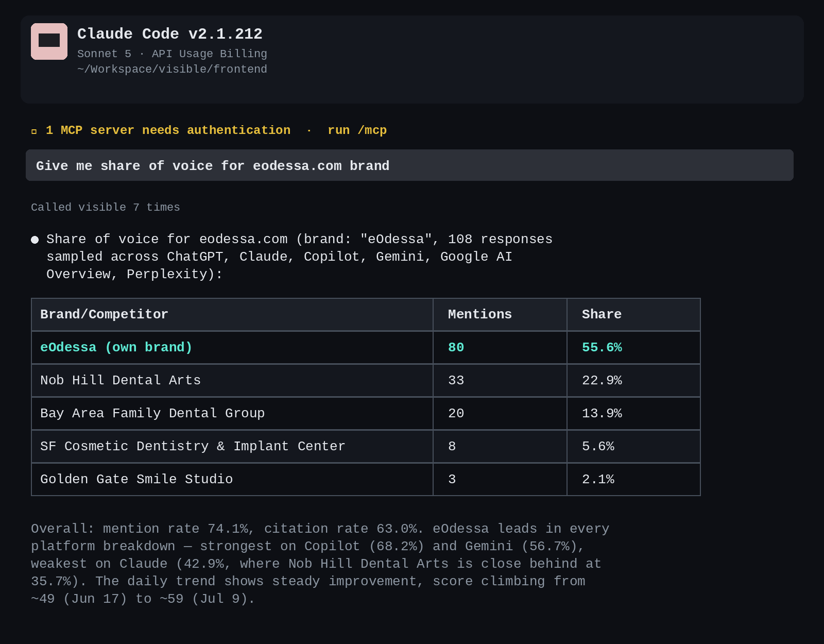Click the daily trend steady improvement line

[x=308, y=581]
